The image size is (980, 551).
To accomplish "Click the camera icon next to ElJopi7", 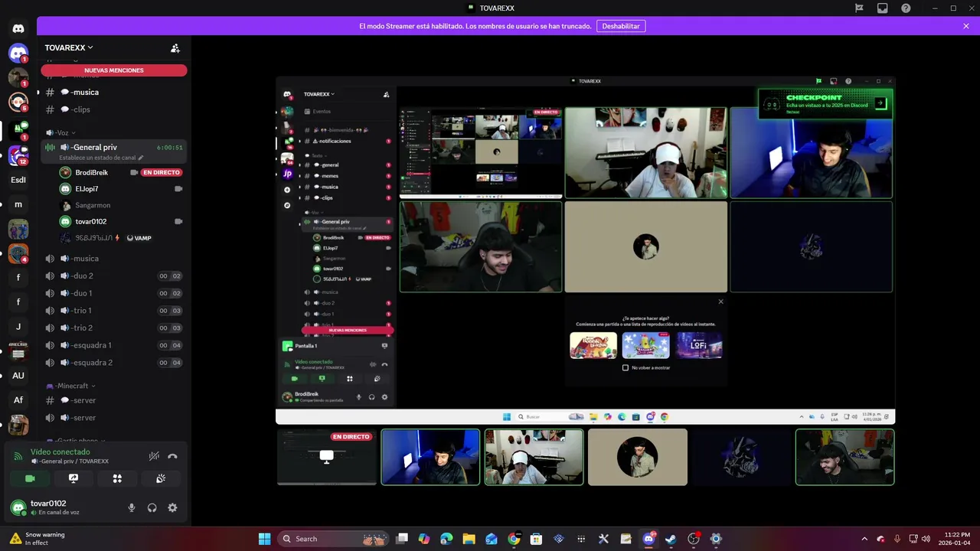I will [x=178, y=188].
